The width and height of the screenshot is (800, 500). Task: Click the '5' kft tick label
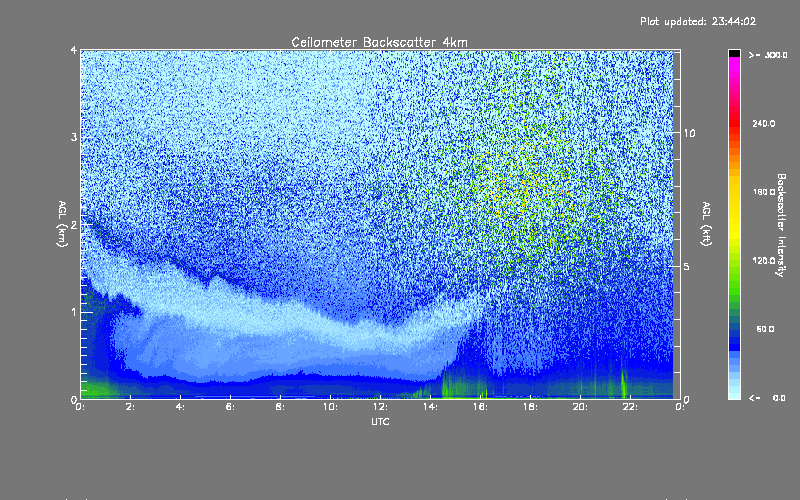(687, 266)
